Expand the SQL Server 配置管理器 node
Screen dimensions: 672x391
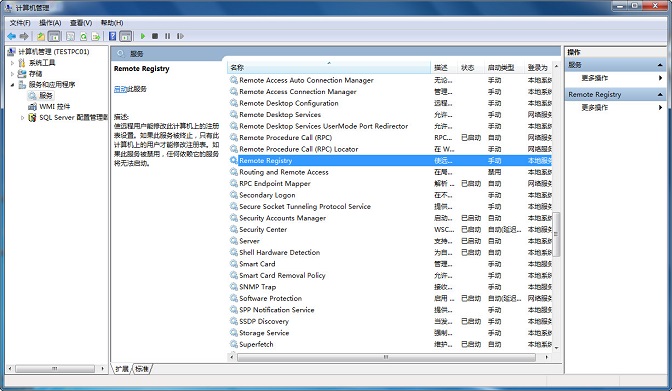(23, 117)
